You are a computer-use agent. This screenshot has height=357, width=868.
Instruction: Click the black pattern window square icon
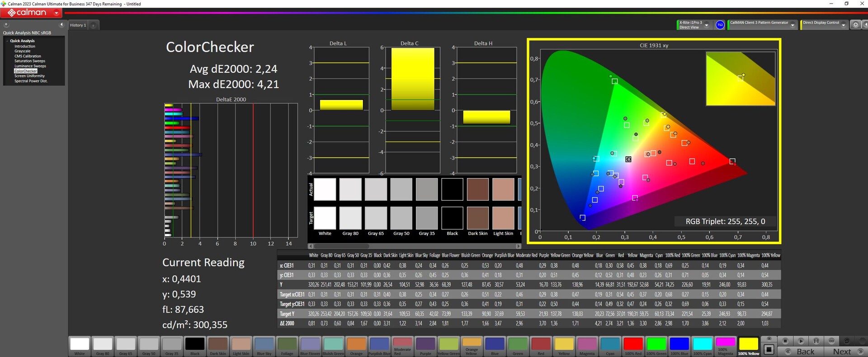tap(769, 349)
